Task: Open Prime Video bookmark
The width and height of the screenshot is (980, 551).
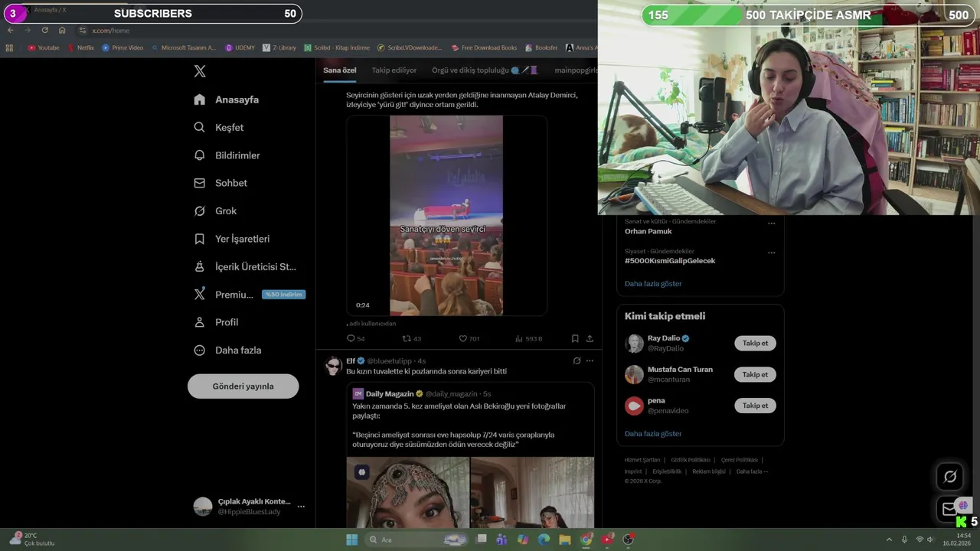Action: [122, 47]
